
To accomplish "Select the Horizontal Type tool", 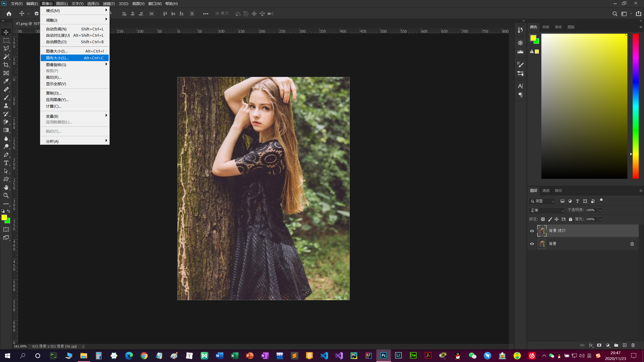I will tap(6, 163).
